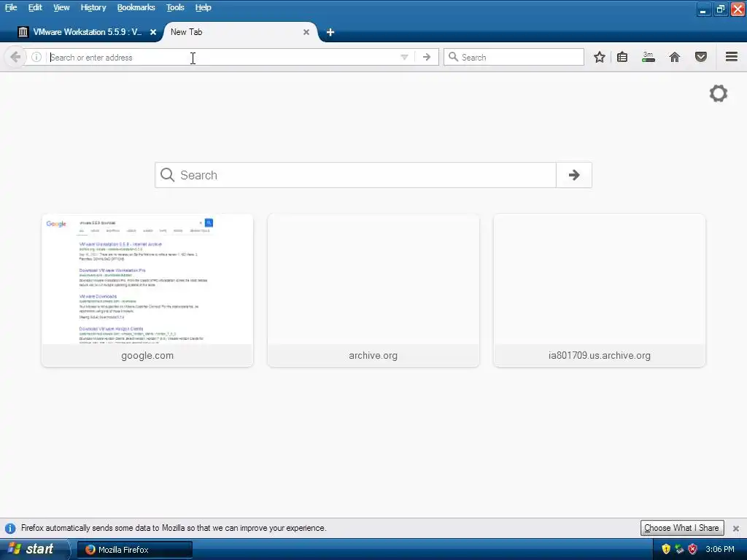Open the History menu
747x560 pixels.
pyautogui.click(x=93, y=7)
